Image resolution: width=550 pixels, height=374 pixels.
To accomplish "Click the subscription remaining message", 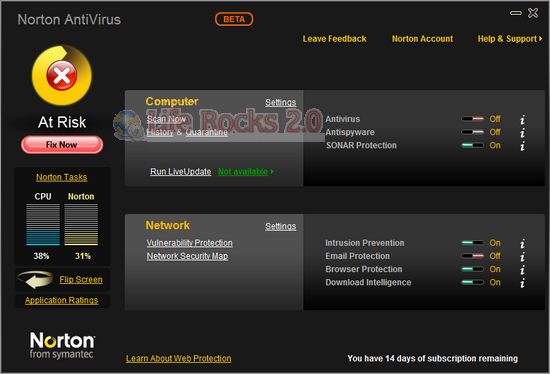I will coord(432,359).
